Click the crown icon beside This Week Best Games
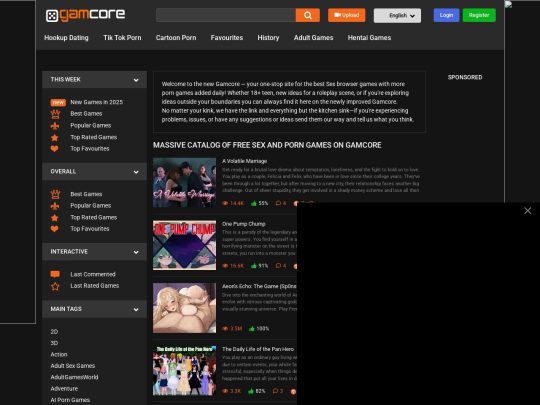Image resolution: width=540 pixels, height=405 pixels. pos(55,114)
